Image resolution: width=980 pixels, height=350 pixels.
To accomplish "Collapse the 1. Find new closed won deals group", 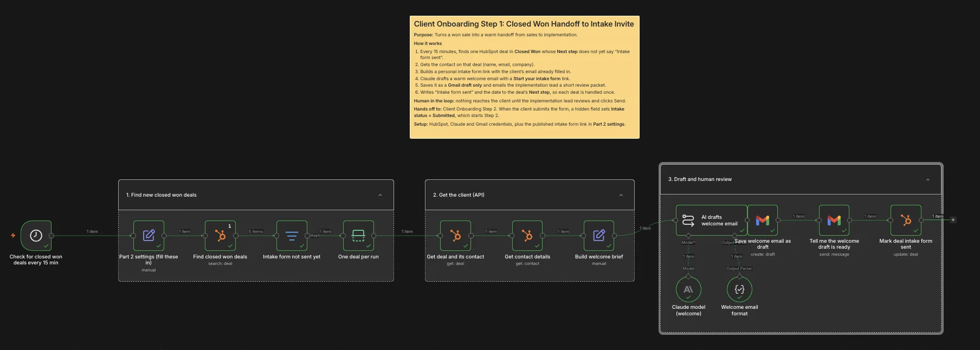I will [380, 195].
